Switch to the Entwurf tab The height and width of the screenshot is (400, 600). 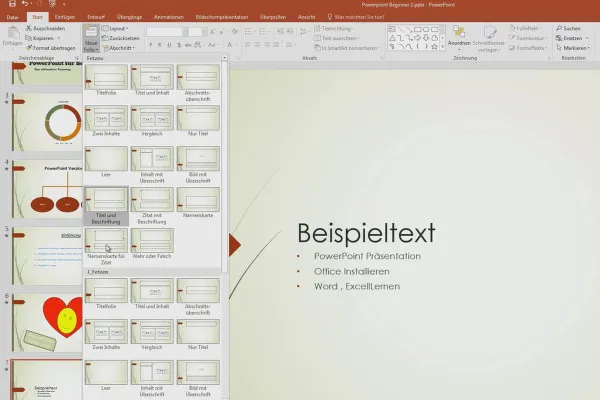coord(96,17)
